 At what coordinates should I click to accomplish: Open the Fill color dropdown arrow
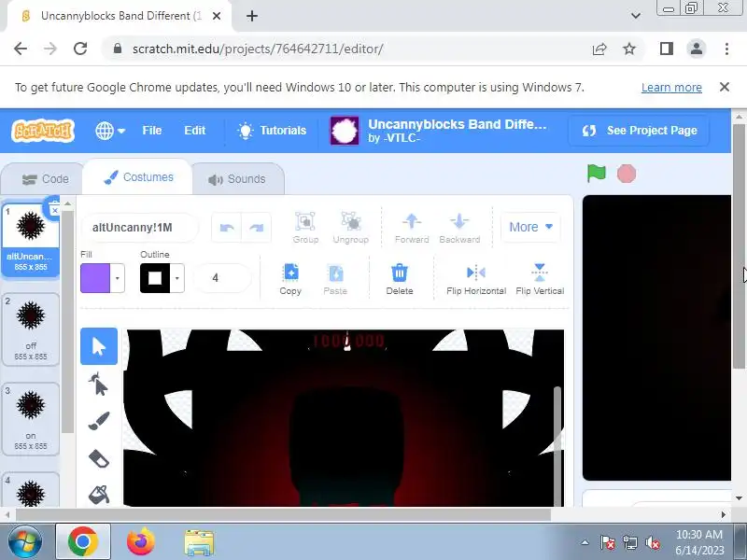point(118,278)
